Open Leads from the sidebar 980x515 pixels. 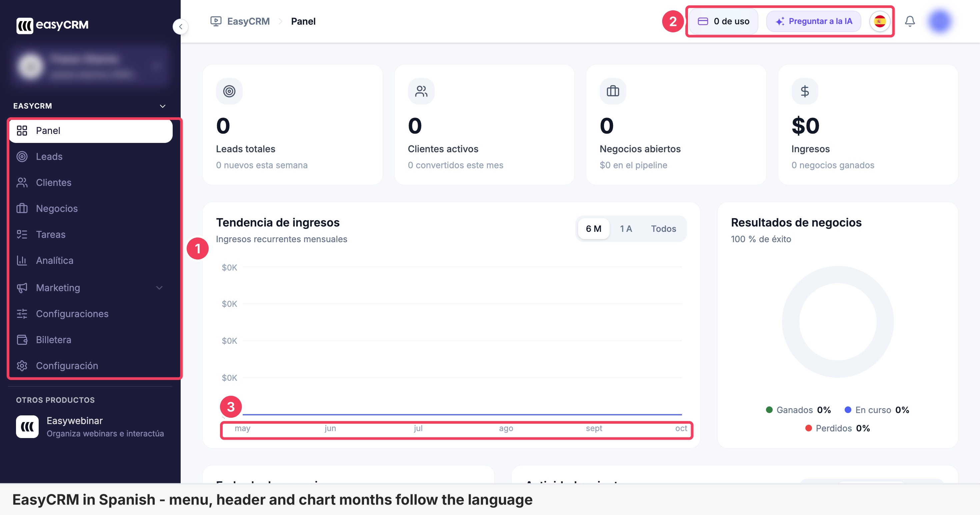point(91,157)
